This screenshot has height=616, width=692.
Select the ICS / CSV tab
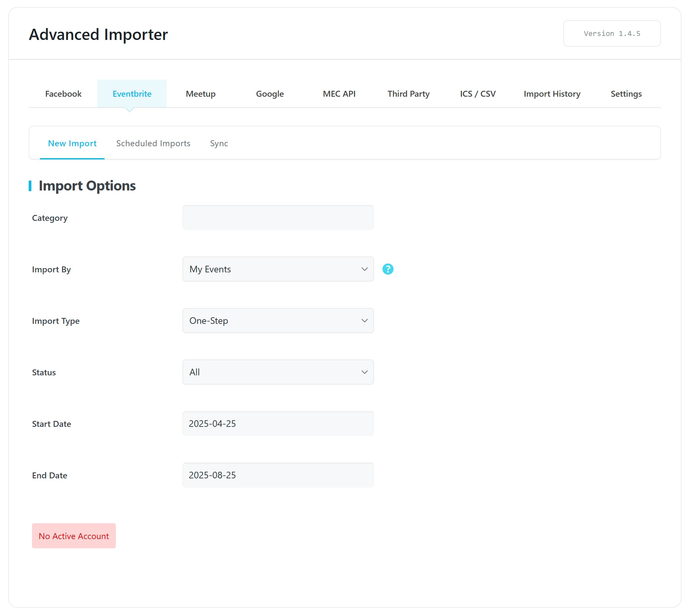478,94
